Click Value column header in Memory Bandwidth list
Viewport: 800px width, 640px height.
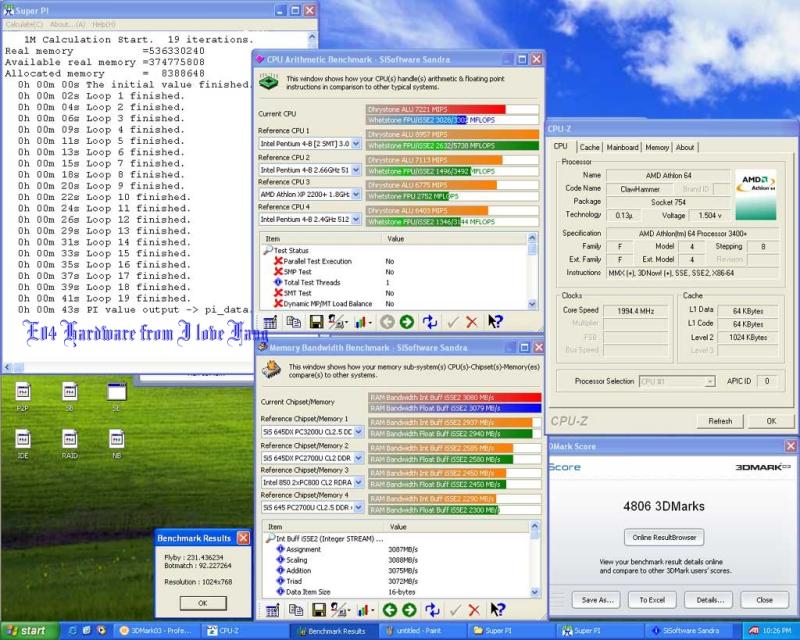pyautogui.click(x=457, y=527)
